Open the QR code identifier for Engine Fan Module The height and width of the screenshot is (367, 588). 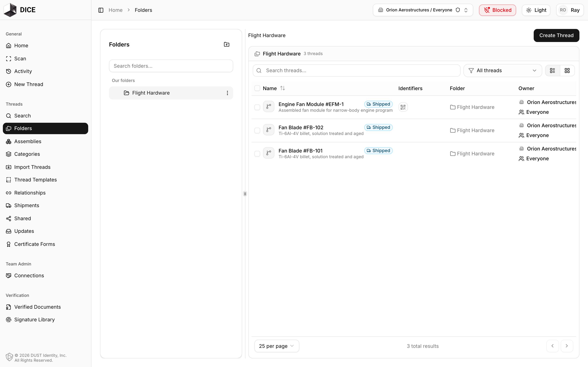(x=403, y=107)
